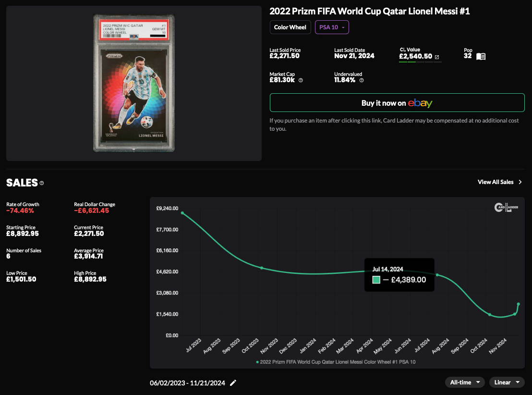Click Buy it now on eBay

pos(397,102)
